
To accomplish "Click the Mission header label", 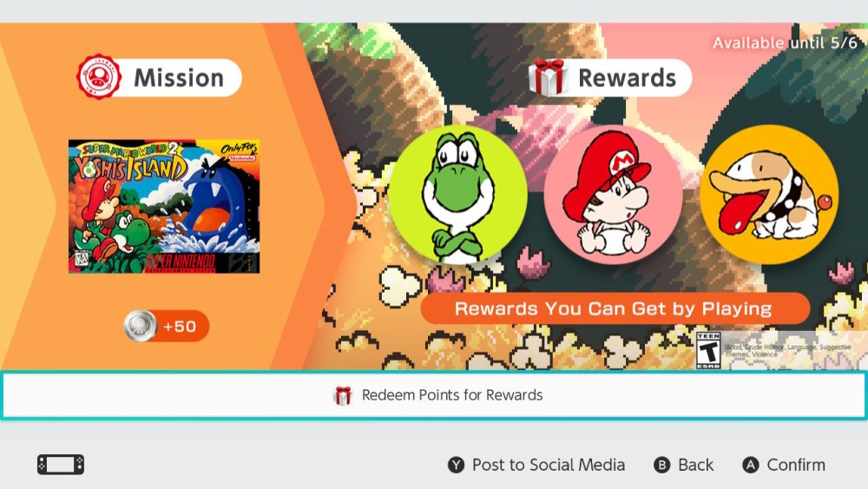I will click(x=179, y=77).
